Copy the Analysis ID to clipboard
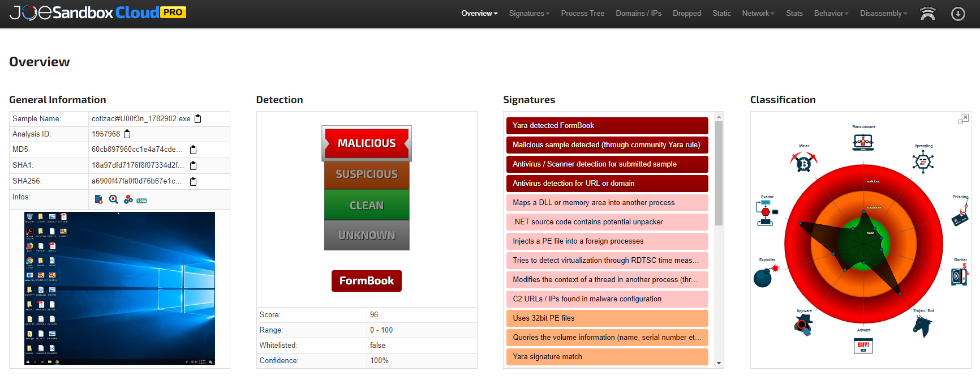This screenshot has width=980, height=379. [127, 134]
